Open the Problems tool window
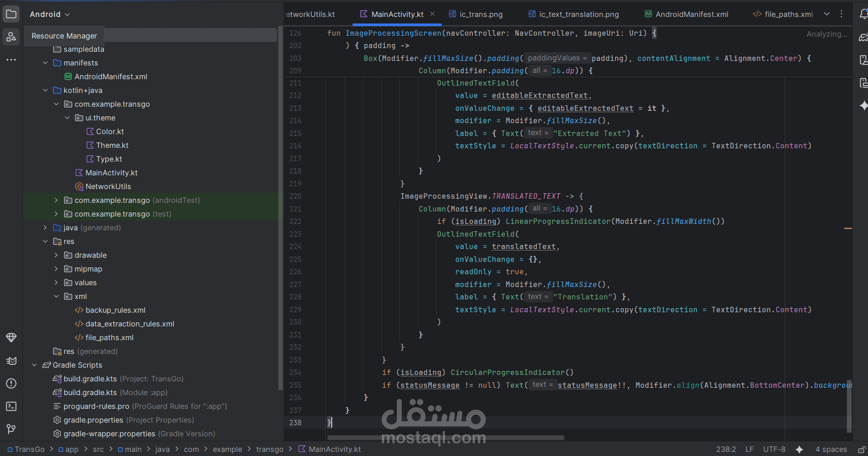 coord(11,384)
